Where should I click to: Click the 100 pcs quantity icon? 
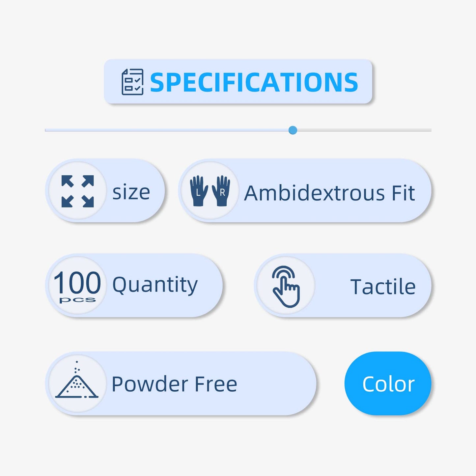(x=77, y=286)
